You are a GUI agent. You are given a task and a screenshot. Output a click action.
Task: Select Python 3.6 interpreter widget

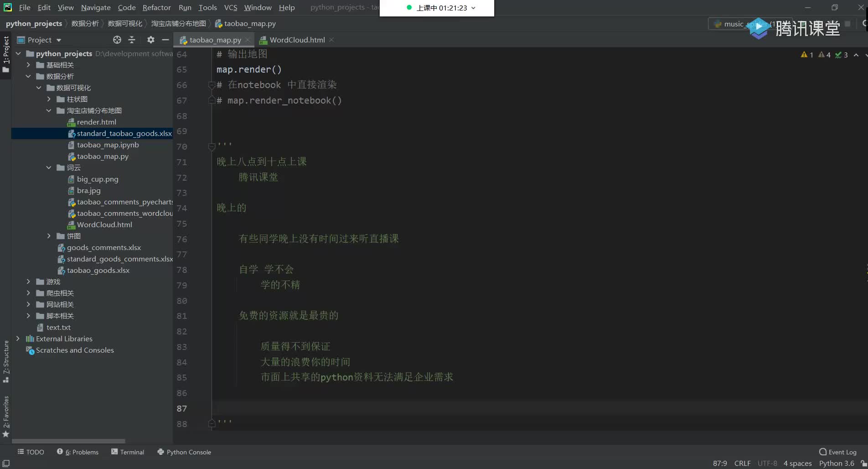(837, 463)
